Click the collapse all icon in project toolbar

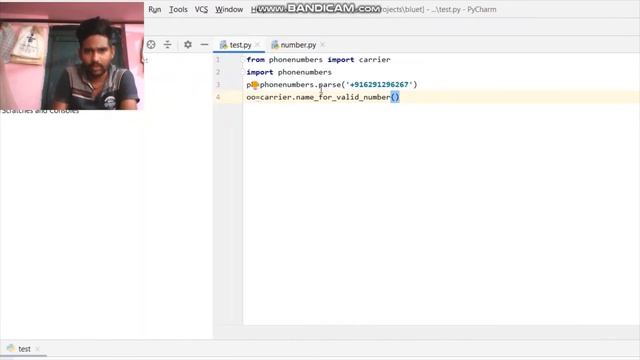pos(167,44)
